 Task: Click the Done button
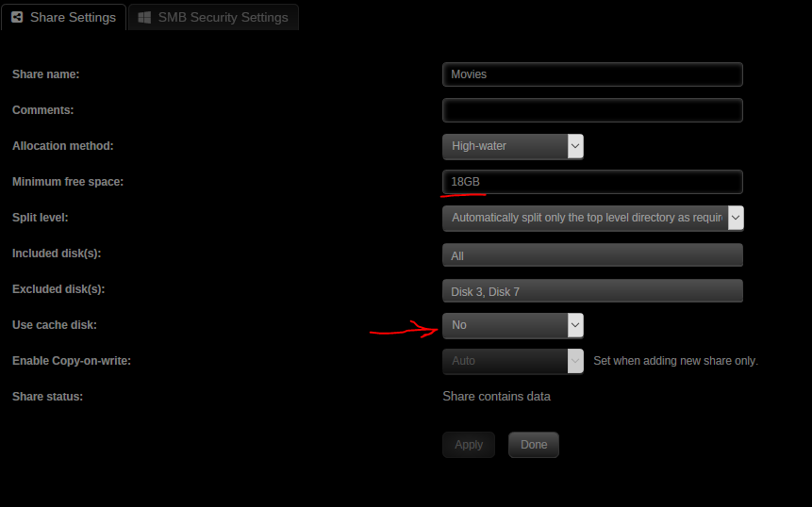pyautogui.click(x=534, y=445)
